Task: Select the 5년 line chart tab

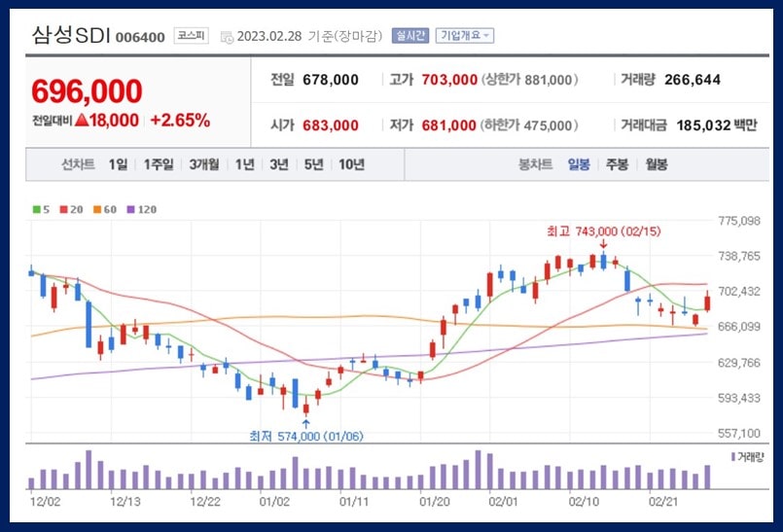Action: [x=313, y=164]
